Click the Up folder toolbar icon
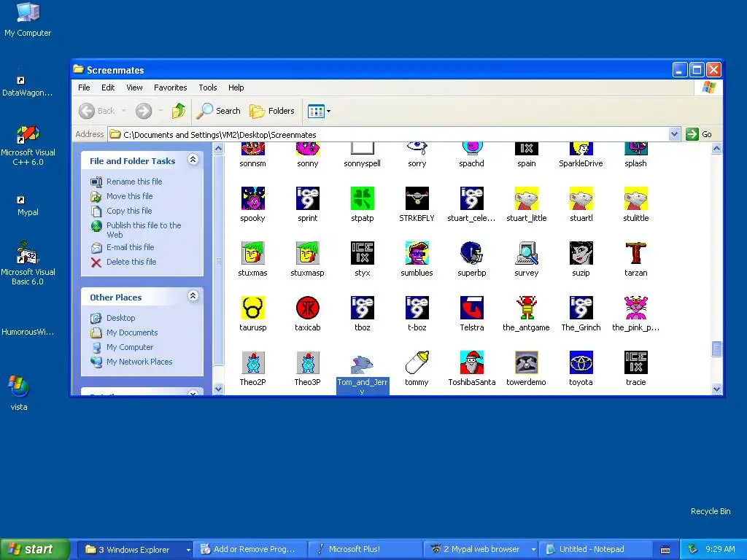Viewport: 747px width, 560px height. (179, 111)
